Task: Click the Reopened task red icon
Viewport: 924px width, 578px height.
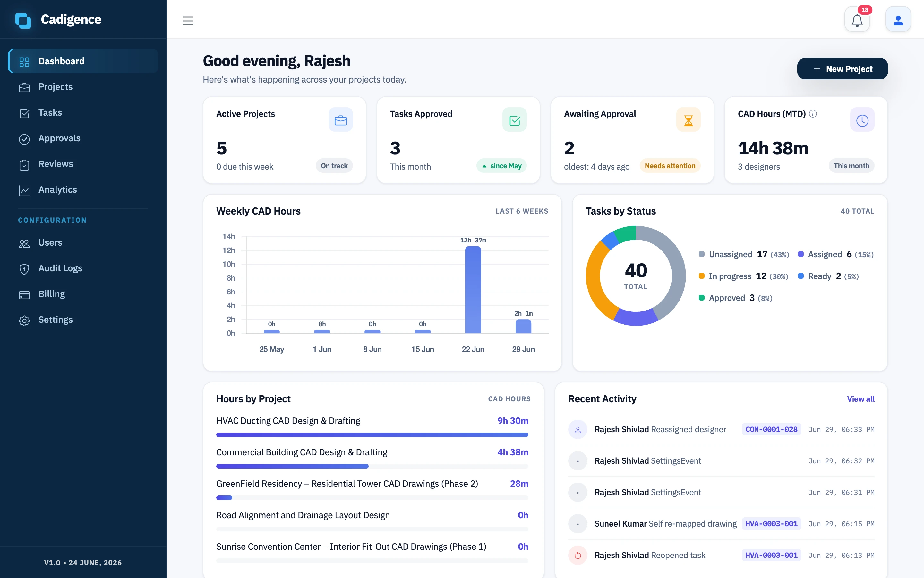Action: 578,555
